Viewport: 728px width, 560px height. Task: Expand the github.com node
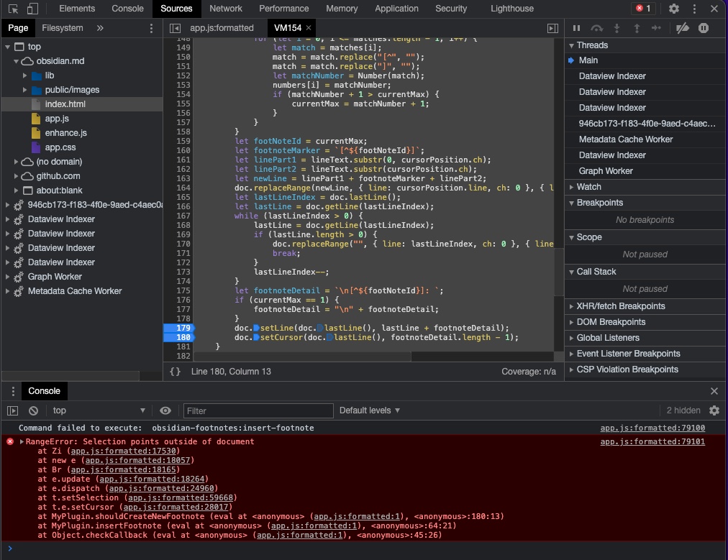pyautogui.click(x=16, y=176)
